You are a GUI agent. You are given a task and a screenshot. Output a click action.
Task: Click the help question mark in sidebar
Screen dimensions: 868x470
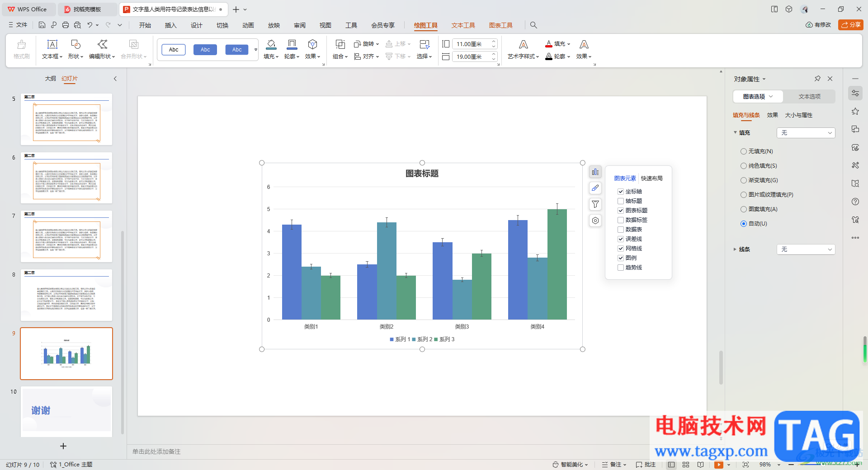click(x=855, y=202)
